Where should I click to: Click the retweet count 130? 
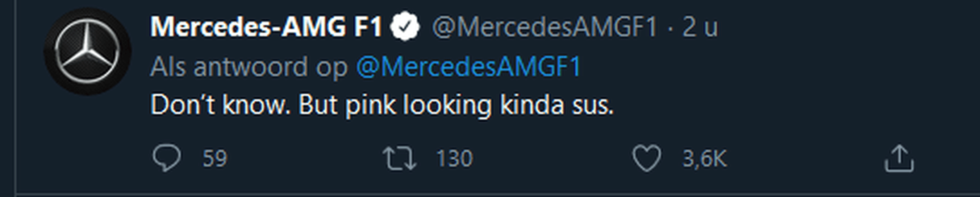click(x=454, y=158)
